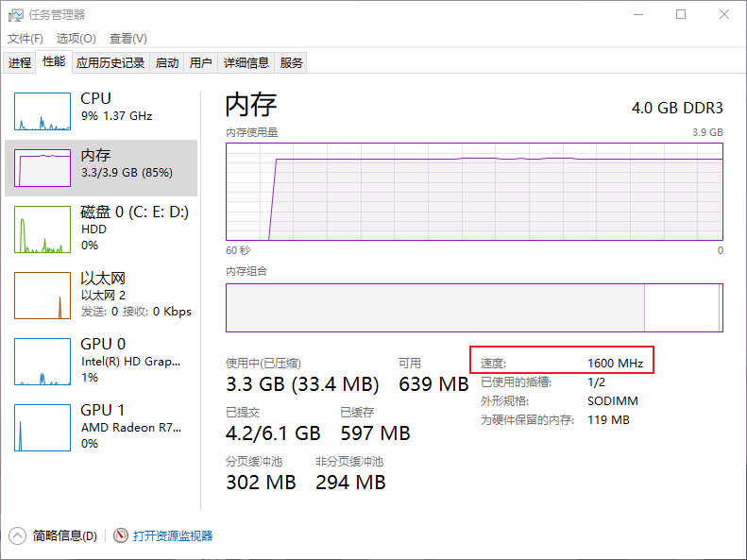Viewport: 747px width, 560px height.
Task: Switch to the 应用历史记录 tab
Action: 110,62
